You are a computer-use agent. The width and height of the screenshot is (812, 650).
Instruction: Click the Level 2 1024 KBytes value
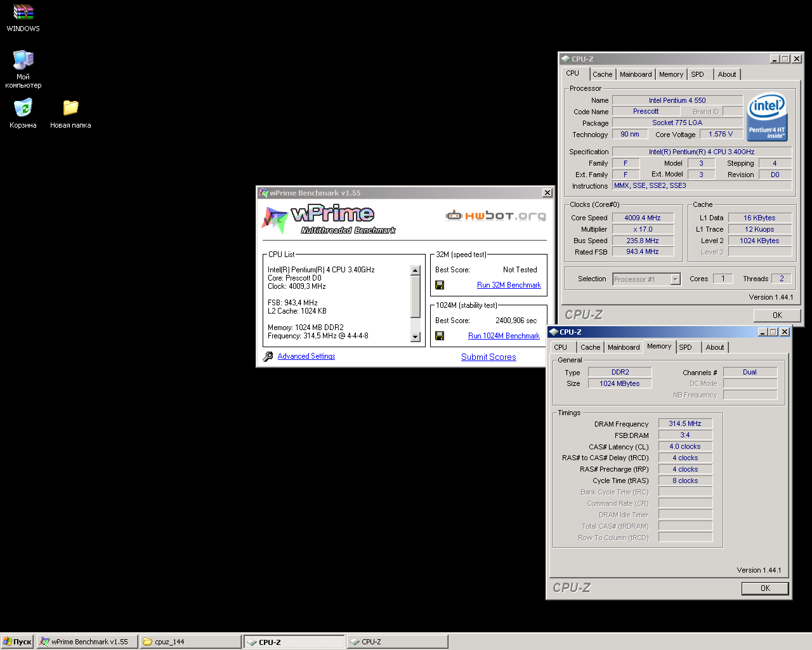760,241
